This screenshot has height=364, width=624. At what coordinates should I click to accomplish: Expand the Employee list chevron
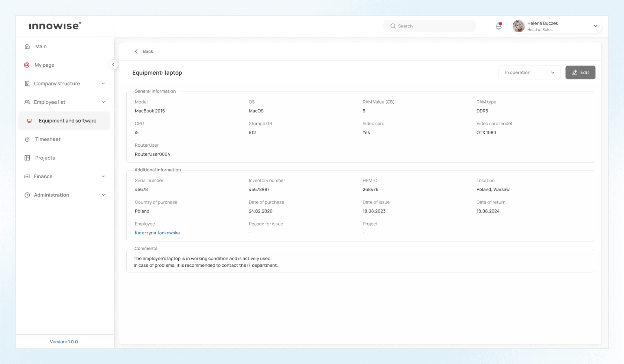103,102
